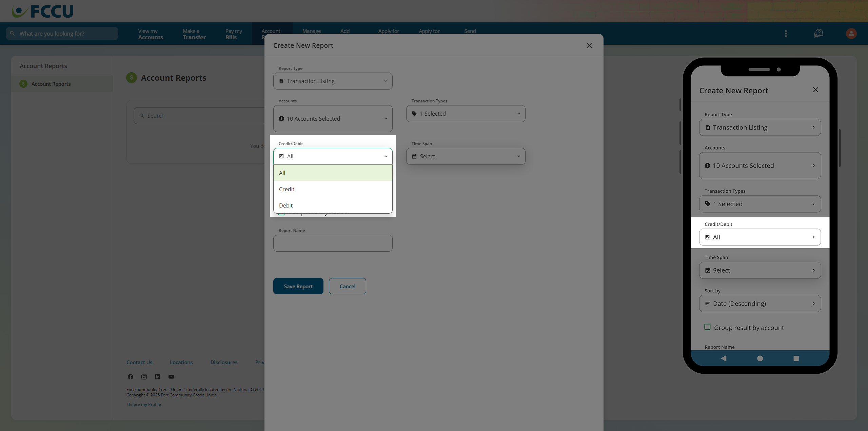Toggle Group result by account in phone preview
This screenshot has width=868, height=431.
click(707, 327)
